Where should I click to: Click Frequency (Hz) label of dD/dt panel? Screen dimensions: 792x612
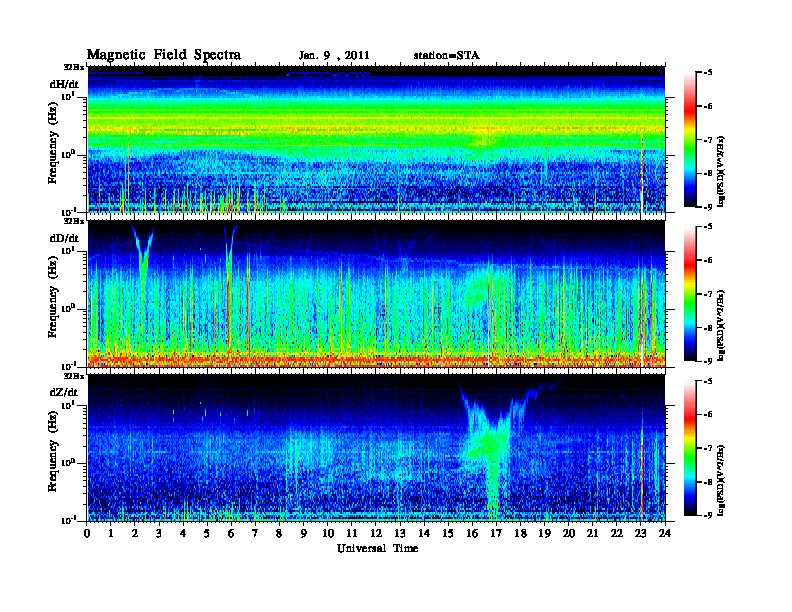[53, 297]
